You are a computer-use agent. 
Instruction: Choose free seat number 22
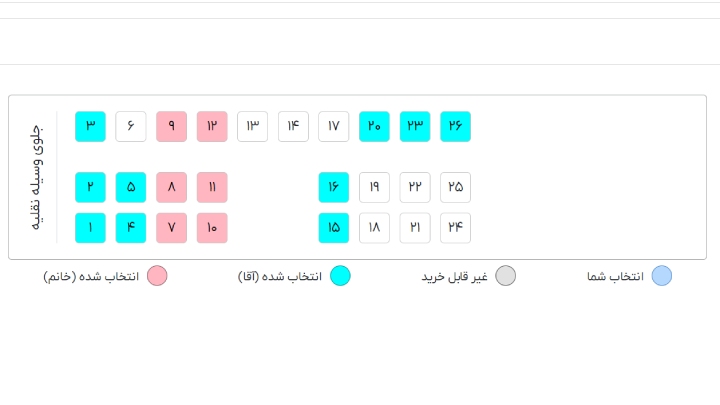click(415, 187)
